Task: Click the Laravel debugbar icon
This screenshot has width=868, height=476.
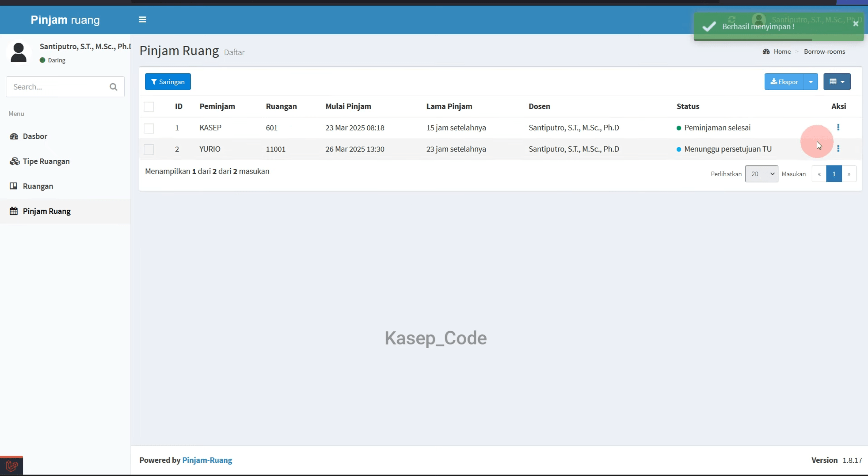Action: 12,466
